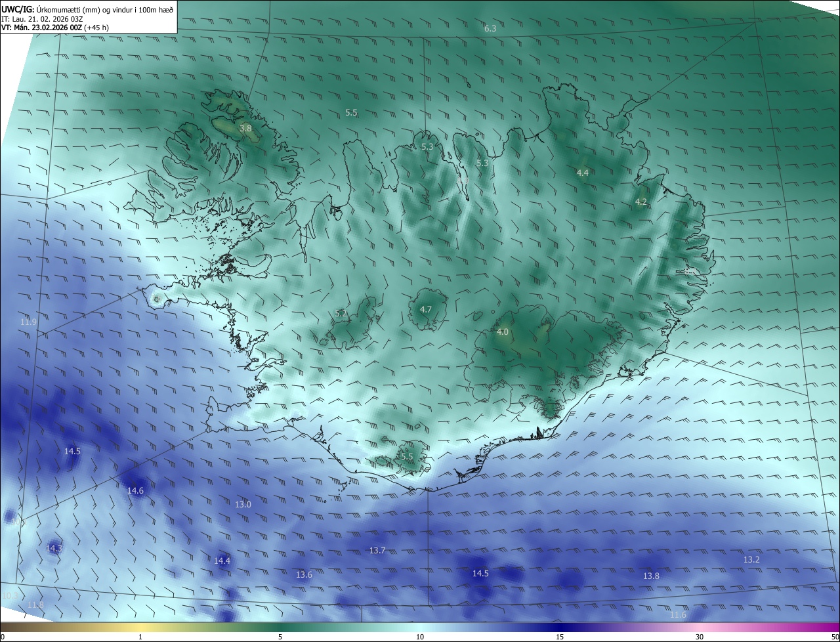
Task: Click the 11.9 value on the map
Action: pos(28,322)
